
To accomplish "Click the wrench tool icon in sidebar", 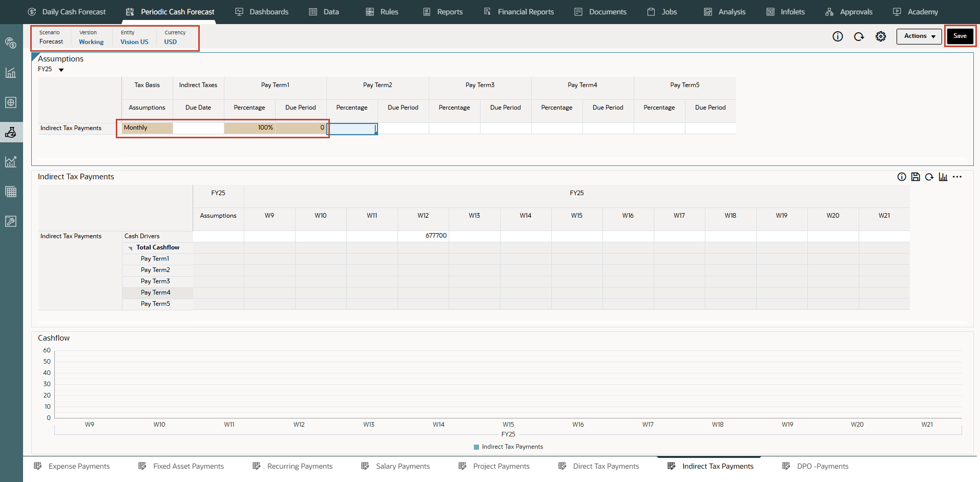I will click(x=11, y=221).
